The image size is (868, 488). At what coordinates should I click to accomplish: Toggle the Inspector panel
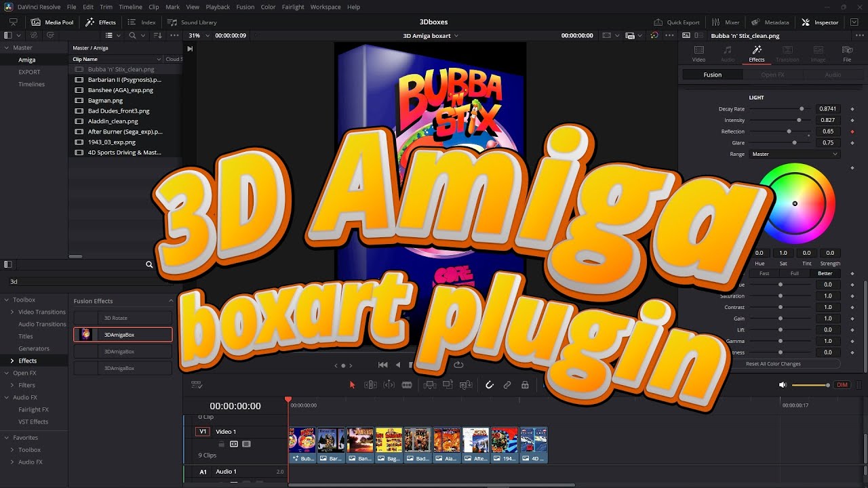(x=820, y=22)
